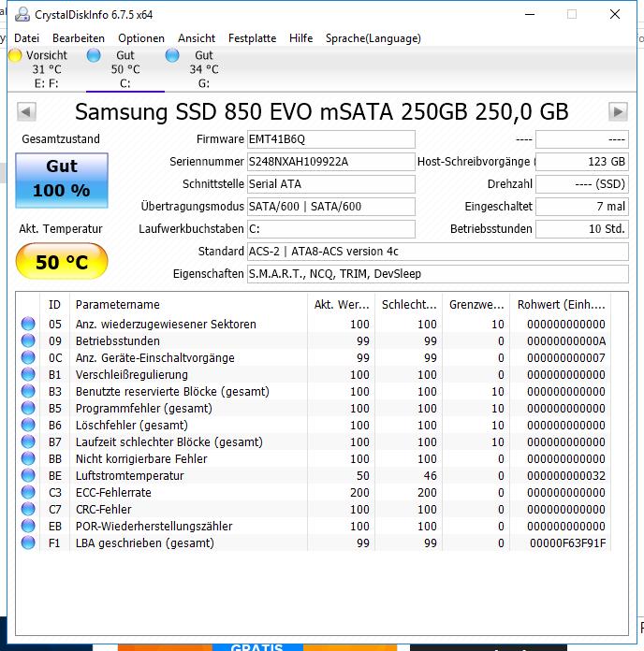
Task: Open the Datei menu
Action: [x=26, y=38]
